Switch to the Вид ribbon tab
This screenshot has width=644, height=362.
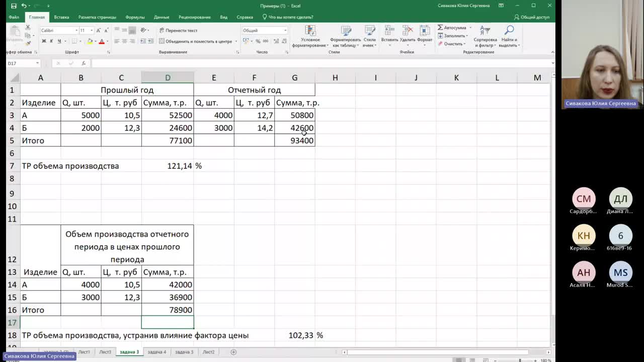(x=224, y=17)
